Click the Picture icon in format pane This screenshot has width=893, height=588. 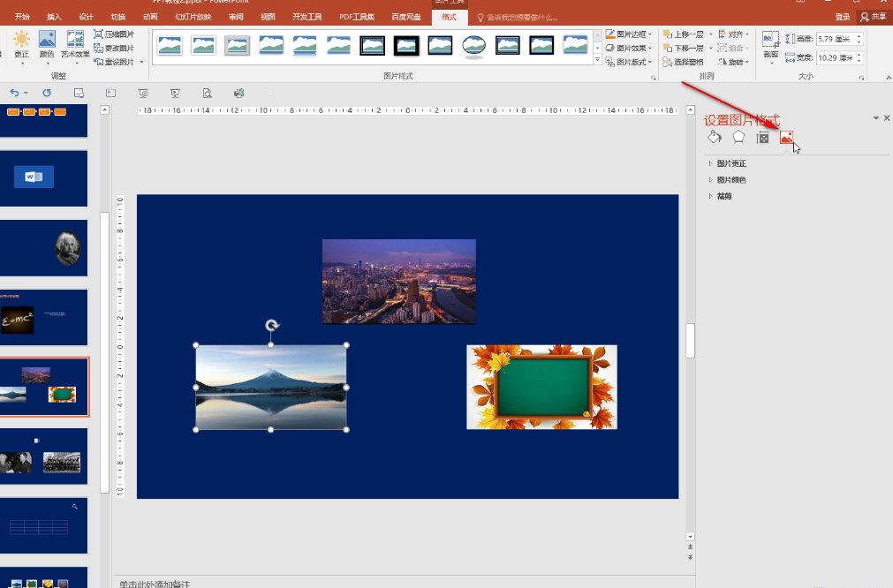click(x=786, y=138)
